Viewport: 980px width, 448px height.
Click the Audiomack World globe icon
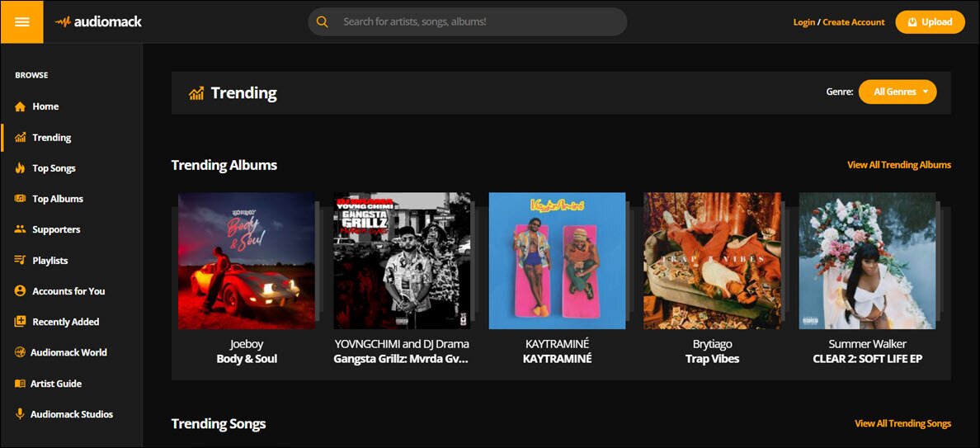point(20,352)
